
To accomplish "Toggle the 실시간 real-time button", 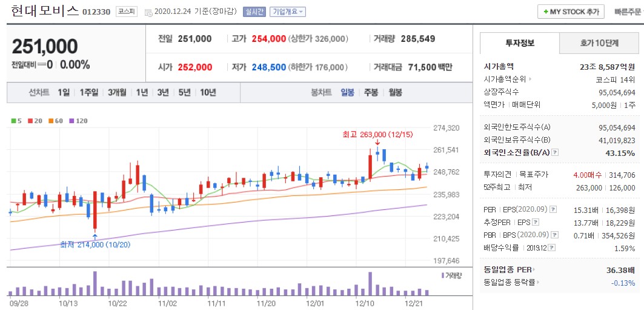I will click(254, 12).
